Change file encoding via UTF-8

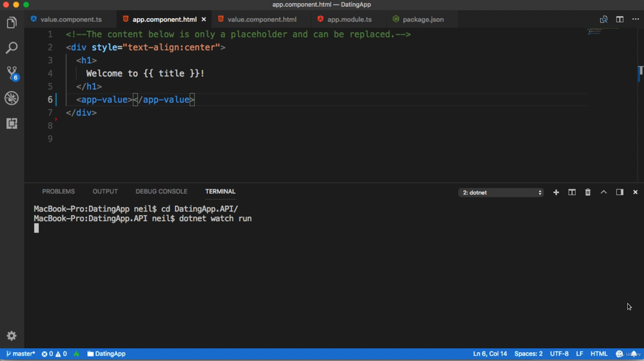point(559,354)
